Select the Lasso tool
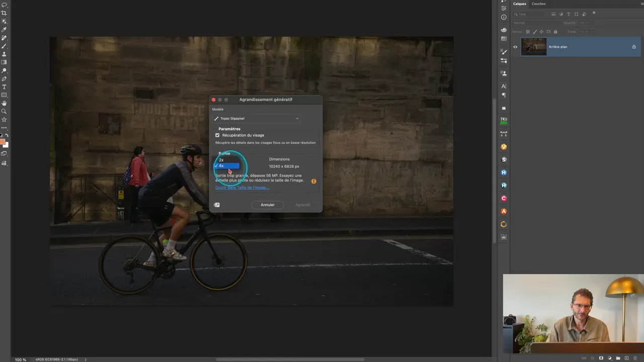This screenshot has height=362, width=644. [x=4, y=4]
